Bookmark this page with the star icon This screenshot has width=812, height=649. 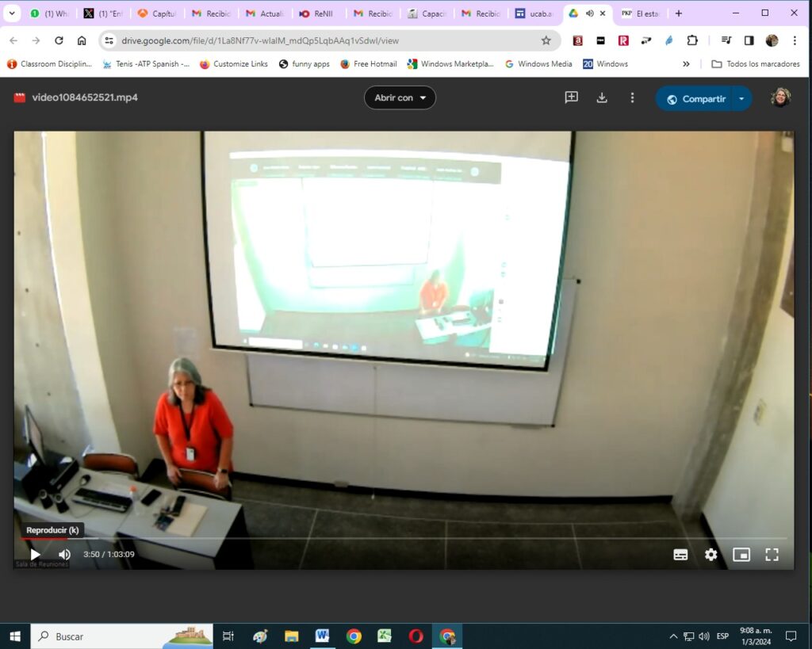point(546,40)
